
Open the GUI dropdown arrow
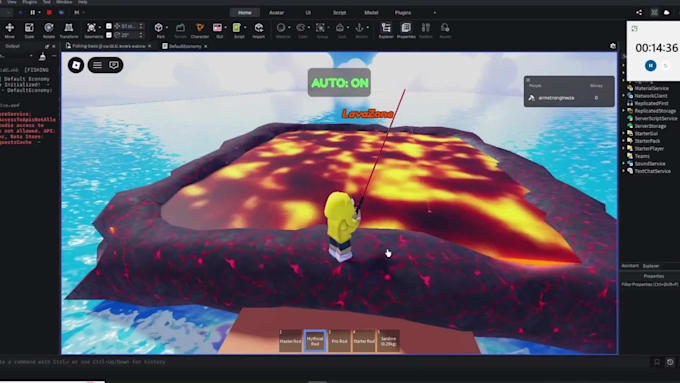pos(226,28)
